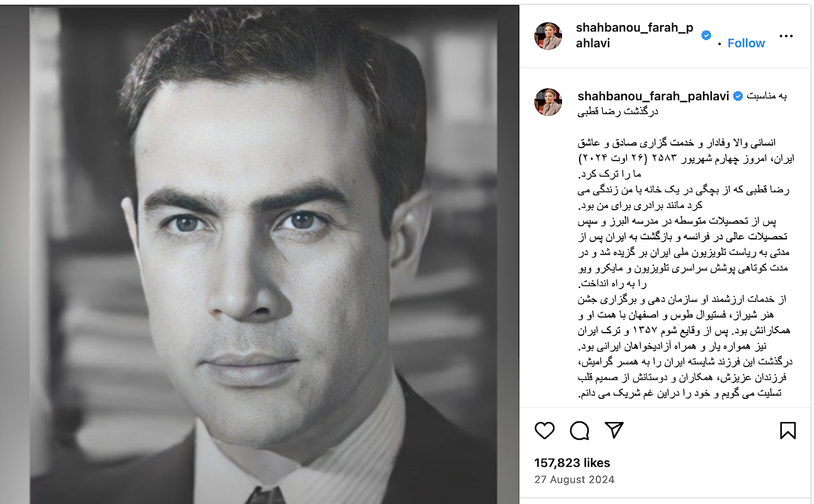Share the post using the paper plane icon
Screen dimensions: 814x504
(x=614, y=430)
